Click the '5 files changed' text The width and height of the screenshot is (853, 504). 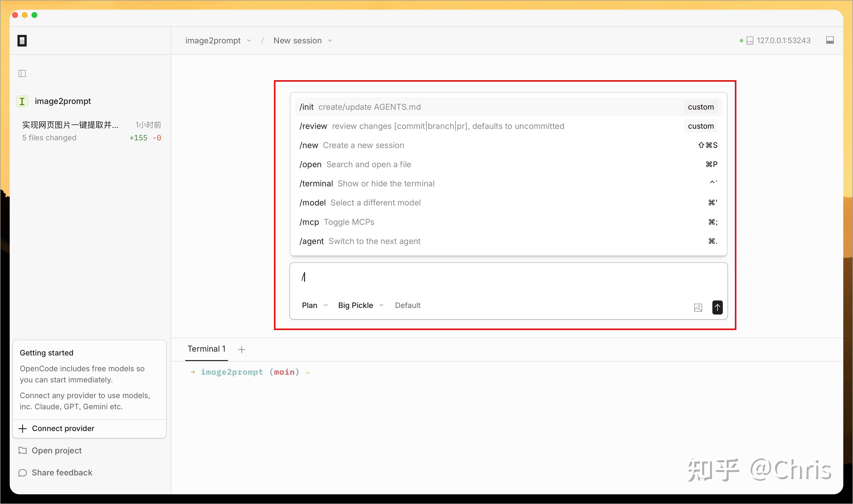pos(49,138)
